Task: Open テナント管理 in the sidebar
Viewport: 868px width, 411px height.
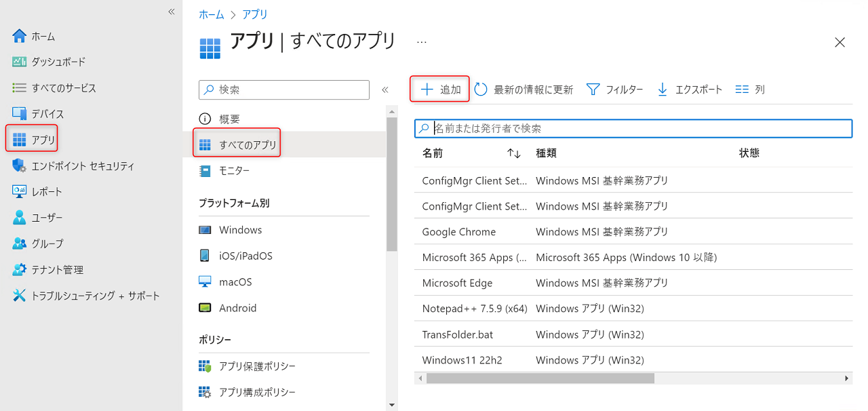Action: tap(57, 270)
